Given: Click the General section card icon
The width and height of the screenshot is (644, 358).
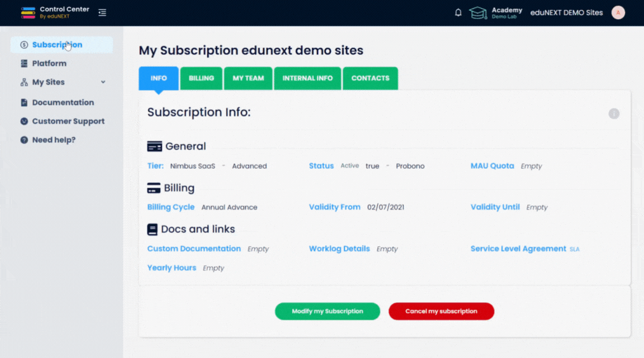Looking at the screenshot, I should click(x=154, y=146).
